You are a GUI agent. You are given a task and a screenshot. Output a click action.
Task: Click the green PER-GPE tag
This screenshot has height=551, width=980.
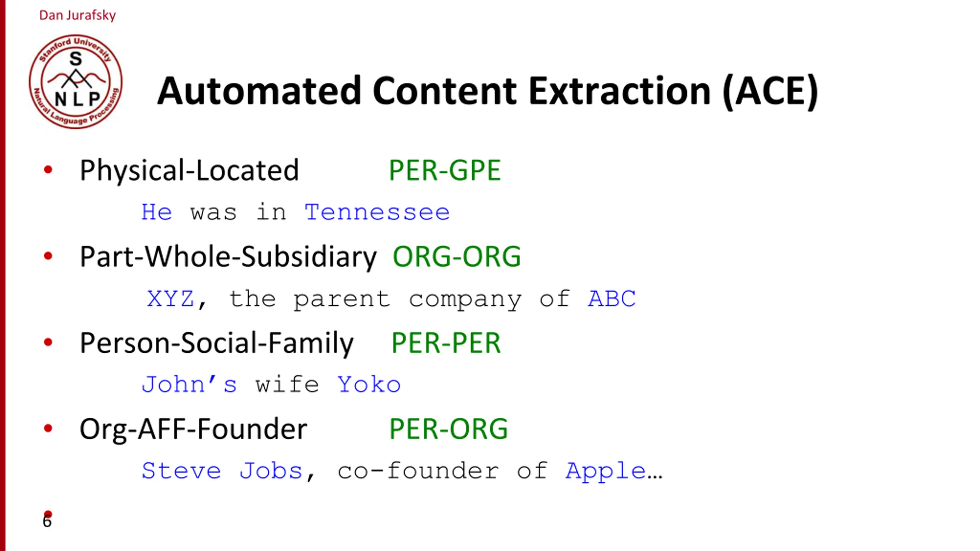coord(445,170)
